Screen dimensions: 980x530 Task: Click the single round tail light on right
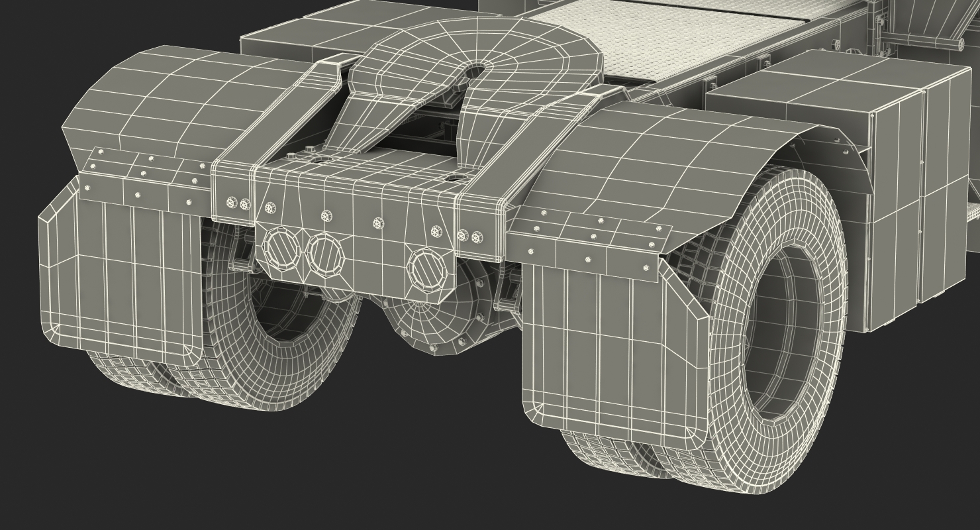[427, 269]
